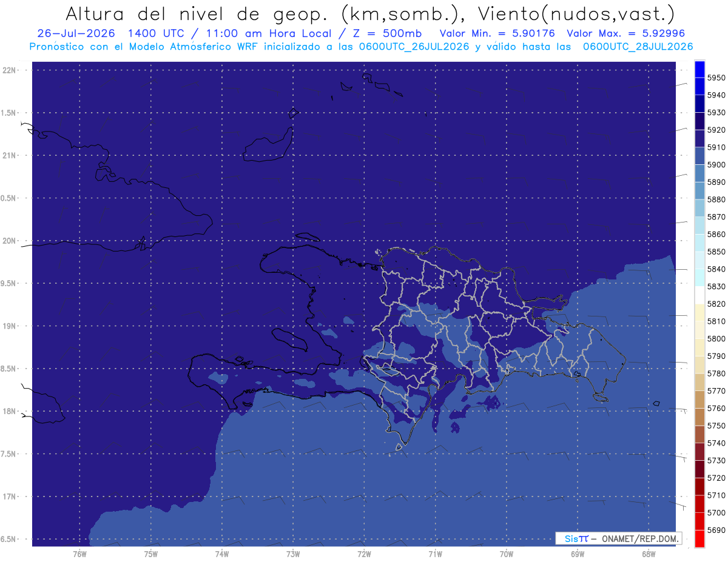Screen dimensions: 728x562
Task: Click the 74W longitude label
Action: point(221,554)
